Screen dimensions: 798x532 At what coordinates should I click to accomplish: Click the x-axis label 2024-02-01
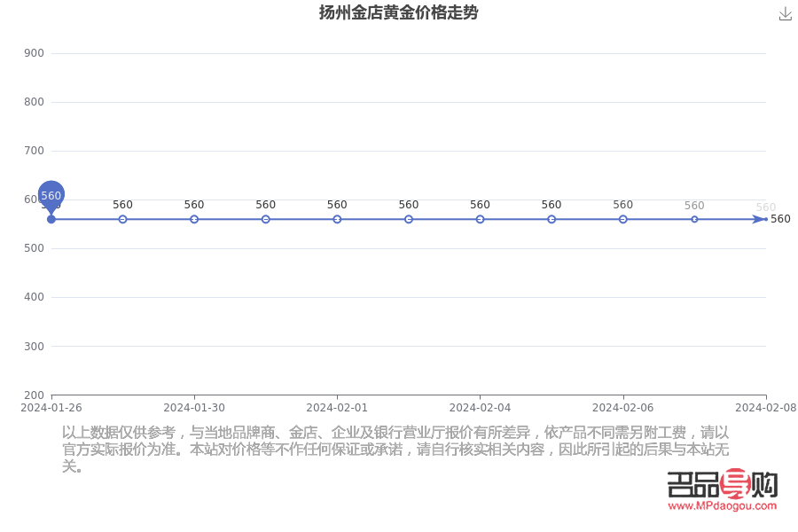tap(337, 408)
